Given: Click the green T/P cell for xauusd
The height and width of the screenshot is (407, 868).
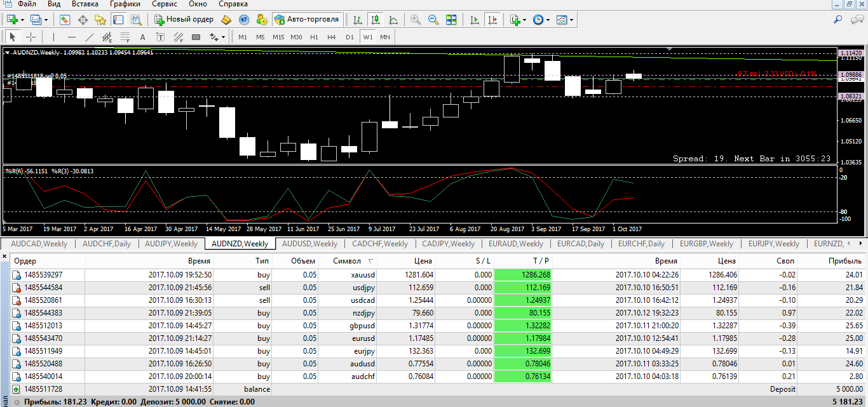Looking at the screenshot, I should [523, 275].
